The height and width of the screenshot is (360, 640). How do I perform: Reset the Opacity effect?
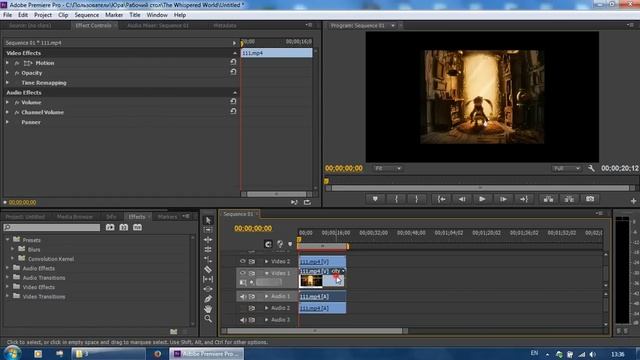tap(233, 72)
